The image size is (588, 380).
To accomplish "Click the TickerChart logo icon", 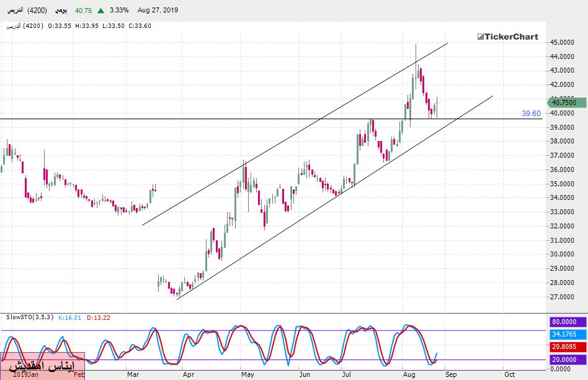I will point(480,37).
